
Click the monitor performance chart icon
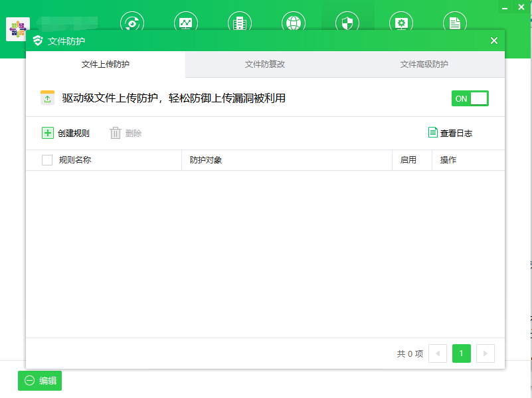(186, 22)
